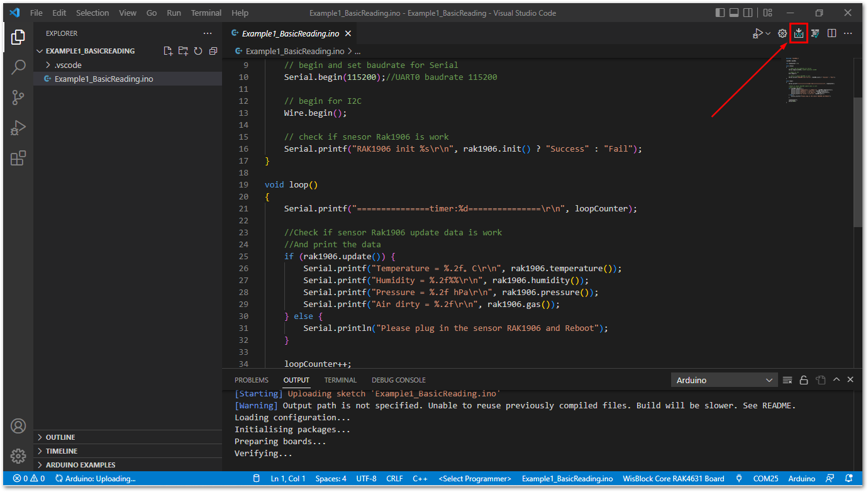Screen dimensions: 868x492
Task: Click COM25 serial port in status bar
Action: pos(765,479)
